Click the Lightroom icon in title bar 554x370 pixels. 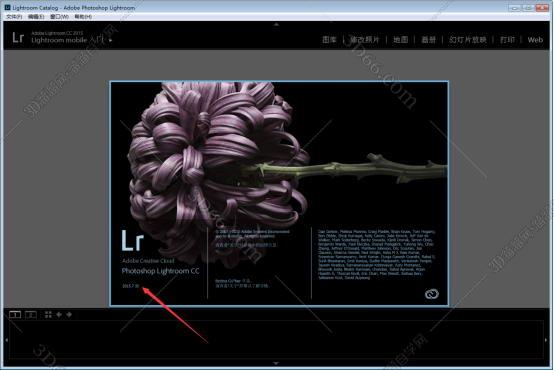click(x=7, y=7)
